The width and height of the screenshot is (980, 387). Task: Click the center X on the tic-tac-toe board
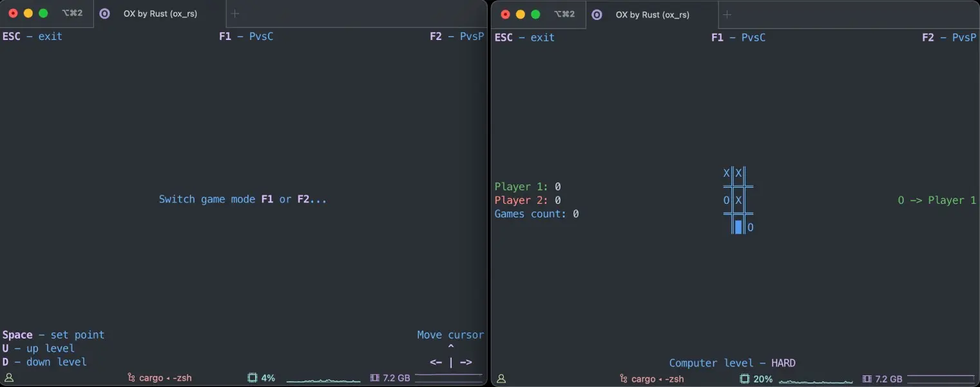click(738, 200)
